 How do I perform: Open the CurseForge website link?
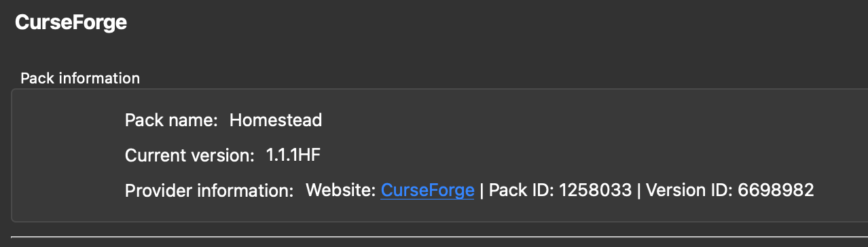point(427,191)
